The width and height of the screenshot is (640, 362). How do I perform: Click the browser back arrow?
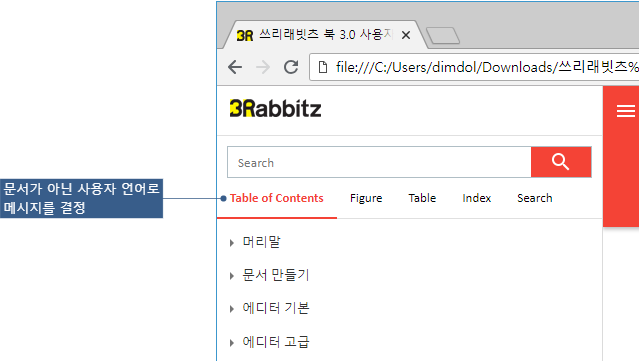point(235,67)
